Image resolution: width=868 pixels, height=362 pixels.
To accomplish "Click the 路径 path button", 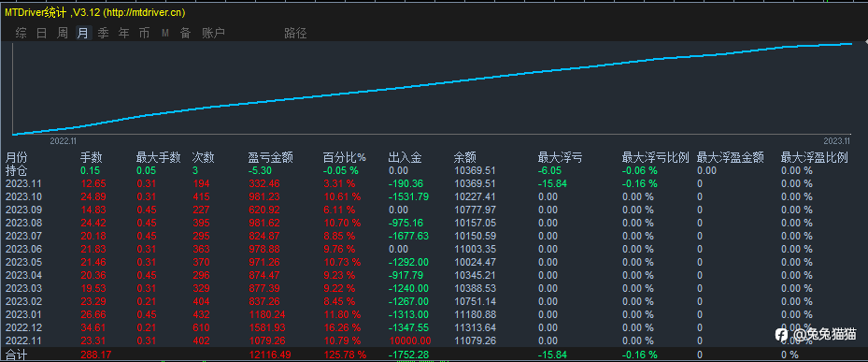I will click(295, 34).
